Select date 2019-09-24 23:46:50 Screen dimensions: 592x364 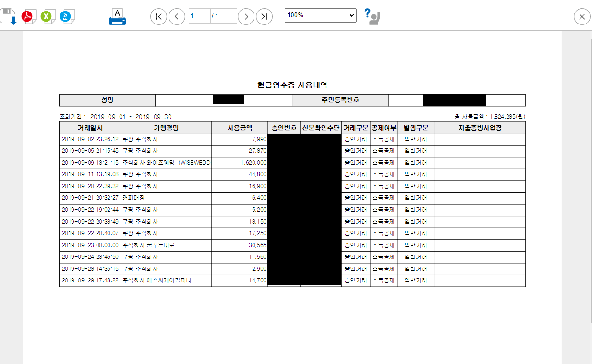[90, 257]
